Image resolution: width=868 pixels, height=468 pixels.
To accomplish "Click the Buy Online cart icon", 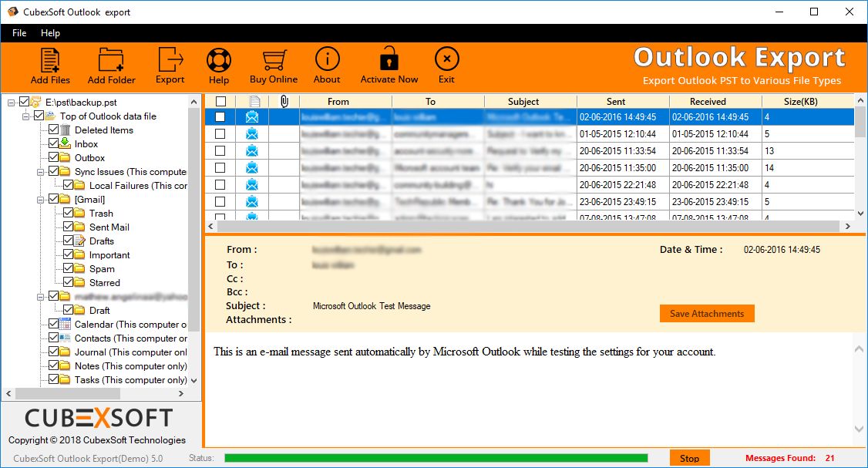I will click(274, 59).
